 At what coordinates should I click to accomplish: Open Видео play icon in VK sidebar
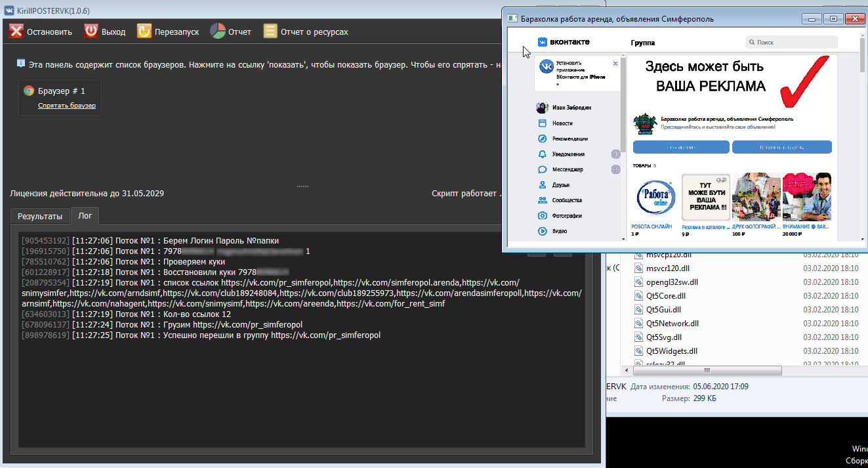pos(543,231)
